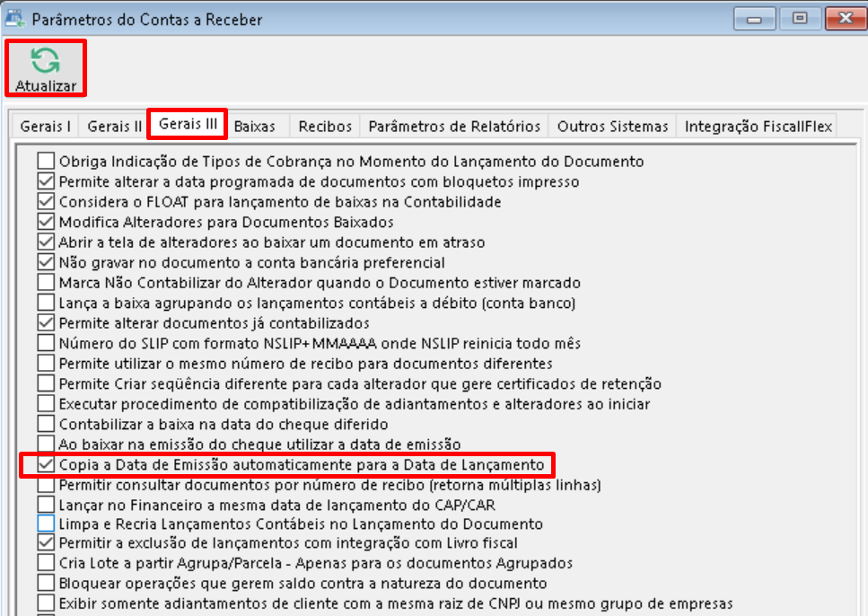Enable Número do SLIP com formato NSLIP+MMAAAA

coord(46,343)
